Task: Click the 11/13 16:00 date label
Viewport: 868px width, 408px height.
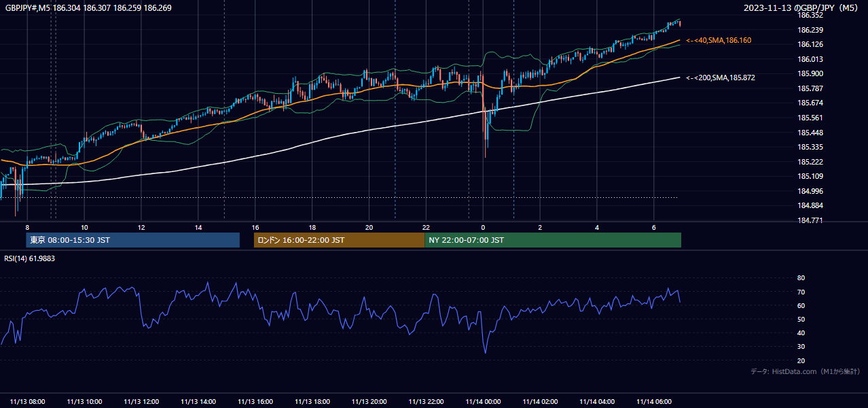Action: coord(255,402)
